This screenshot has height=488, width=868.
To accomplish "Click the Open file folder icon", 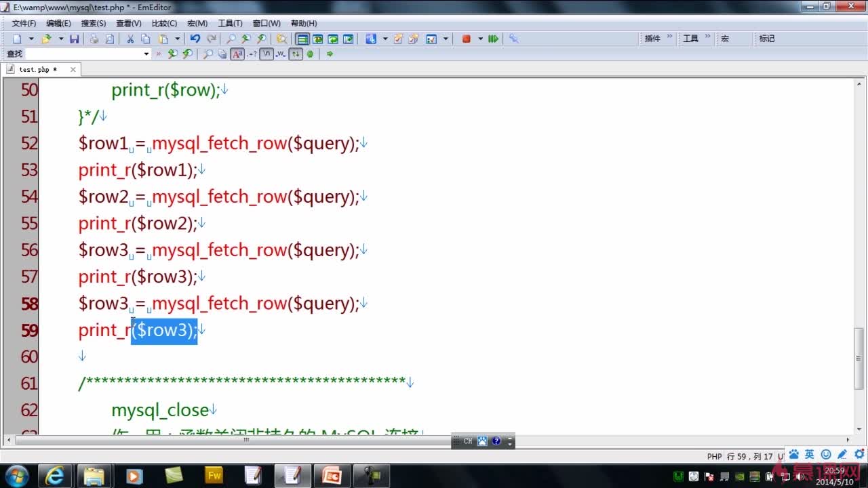I will coord(46,39).
